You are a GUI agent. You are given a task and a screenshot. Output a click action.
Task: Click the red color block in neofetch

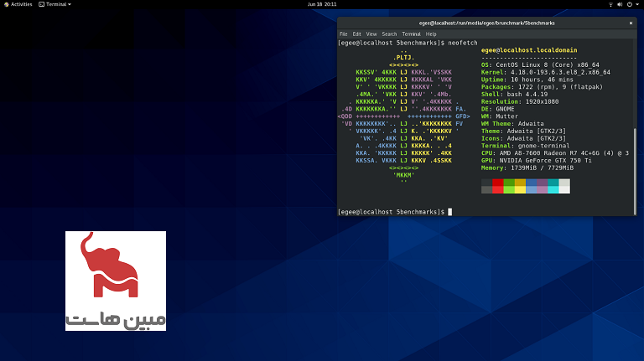point(498,186)
